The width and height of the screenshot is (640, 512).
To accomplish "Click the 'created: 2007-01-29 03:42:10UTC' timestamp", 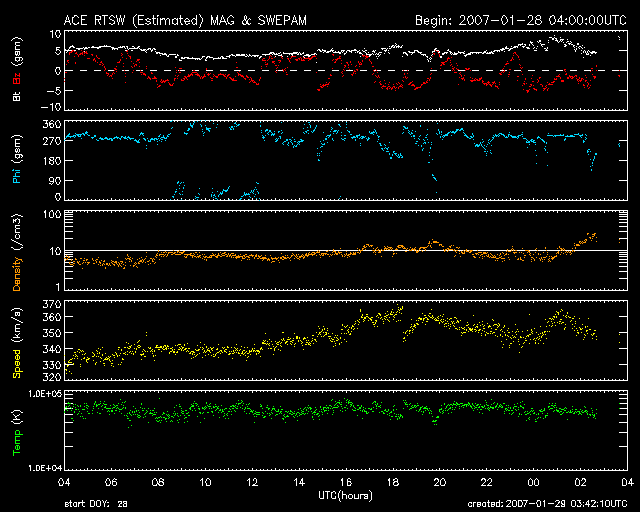I will pos(547,504).
